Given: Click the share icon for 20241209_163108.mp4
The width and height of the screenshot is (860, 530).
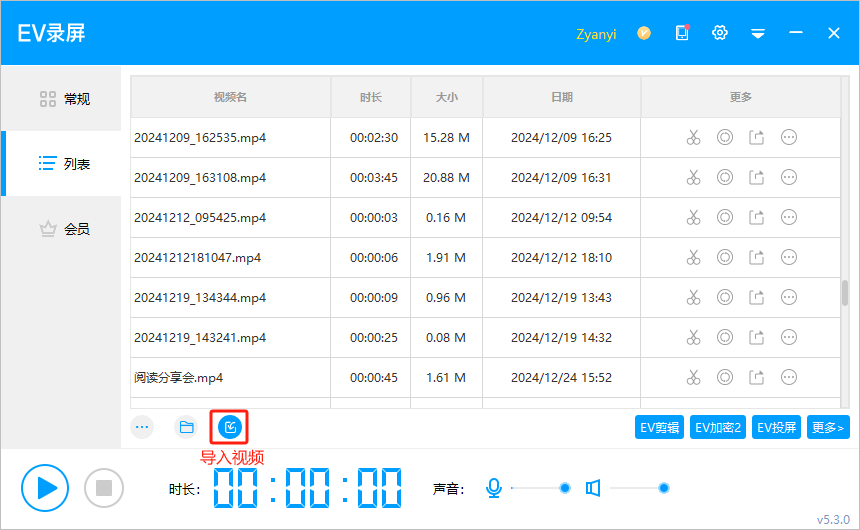Looking at the screenshot, I should click(x=756, y=177).
